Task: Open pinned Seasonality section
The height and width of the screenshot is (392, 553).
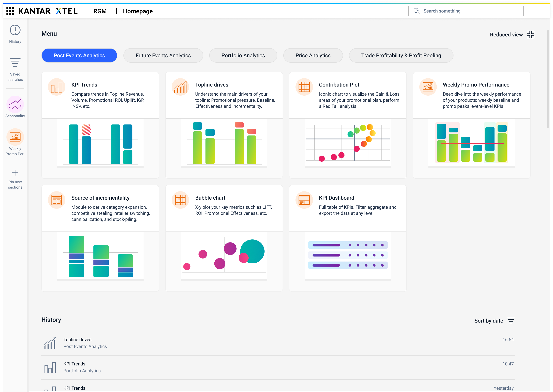Action: [15, 107]
